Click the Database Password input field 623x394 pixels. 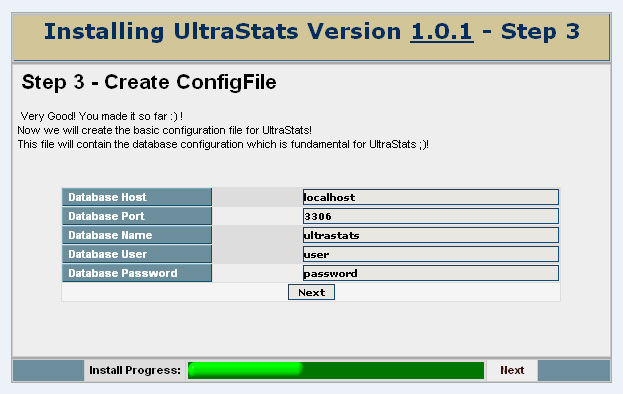[431, 273]
